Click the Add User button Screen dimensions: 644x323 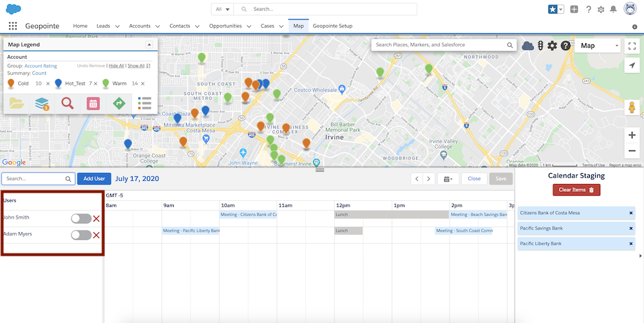coord(94,179)
